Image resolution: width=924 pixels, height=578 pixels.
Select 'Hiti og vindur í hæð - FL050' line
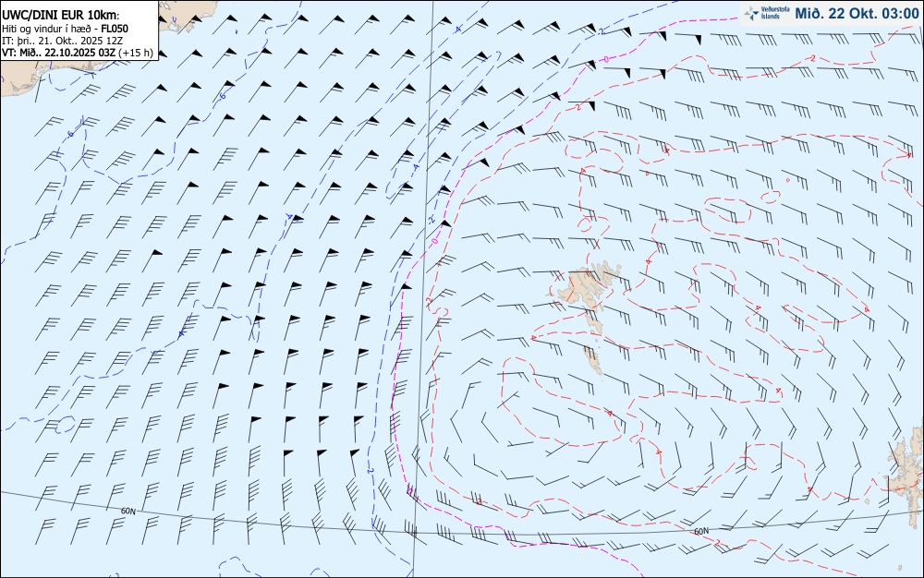(x=65, y=29)
